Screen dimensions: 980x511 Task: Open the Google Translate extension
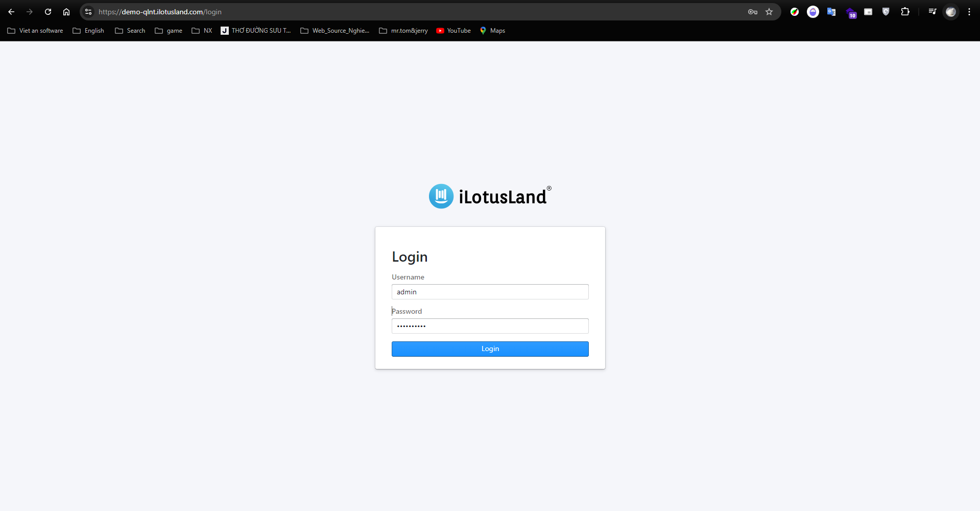(x=831, y=12)
